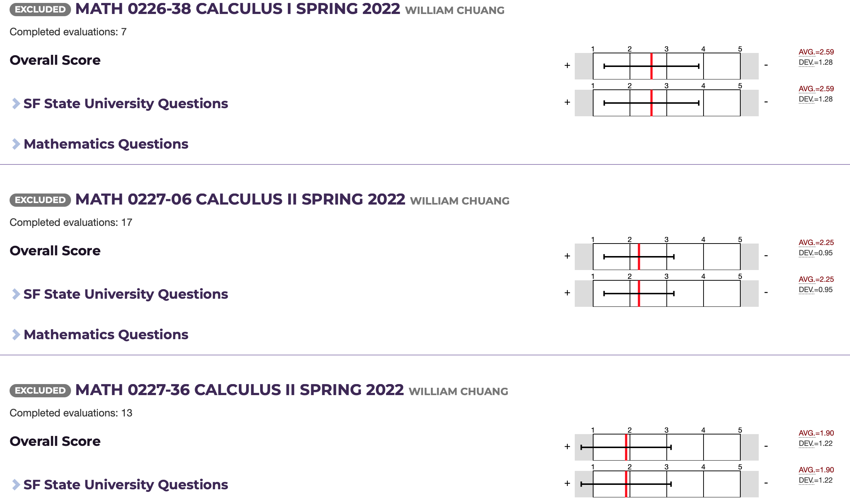Click the chevron beside MATH 0227-06 SF State Questions
The image size is (850, 504).
coord(15,294)
